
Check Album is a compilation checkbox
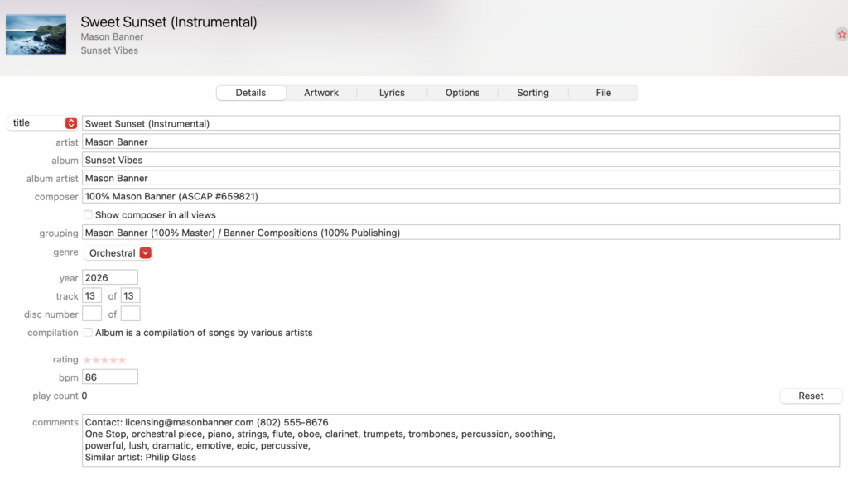89,333
